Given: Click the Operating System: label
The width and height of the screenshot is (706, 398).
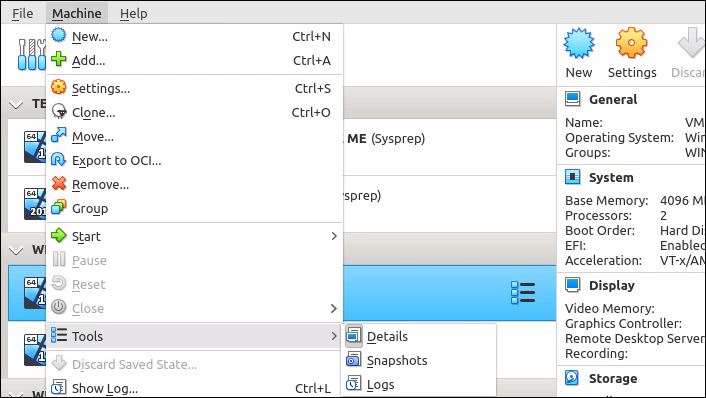Looking at the screenshot, I should tap(619, 137).
